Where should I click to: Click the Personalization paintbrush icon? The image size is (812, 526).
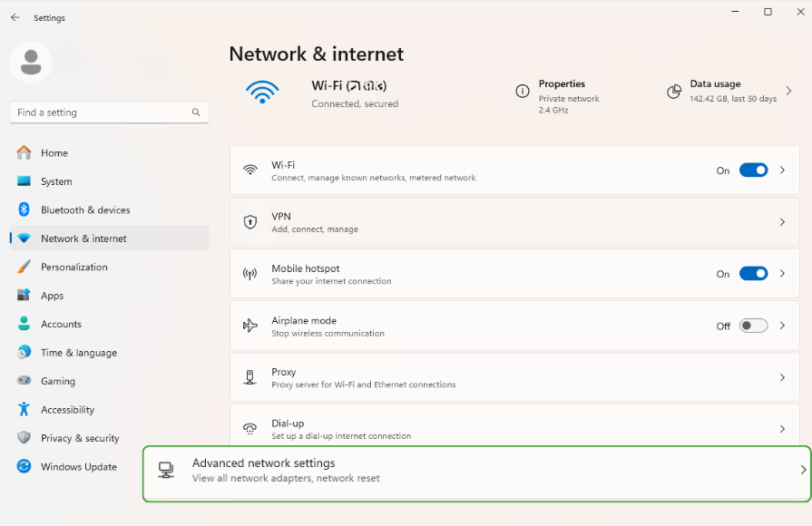24,267
